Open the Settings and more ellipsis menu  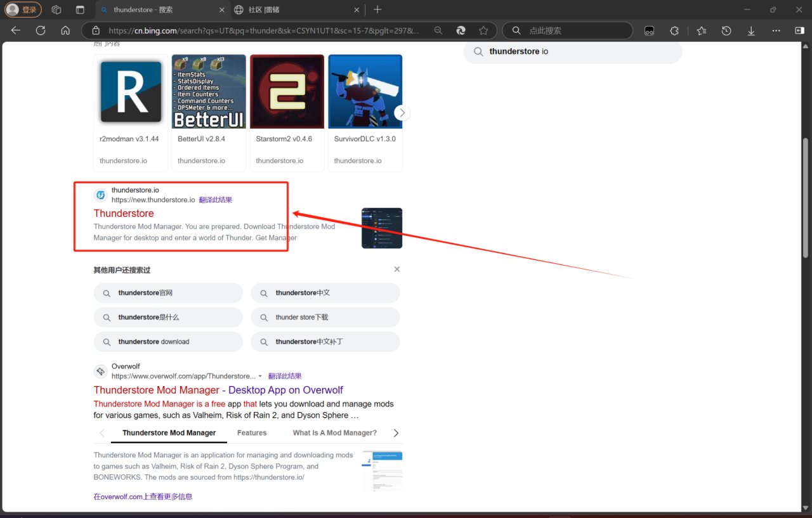pos(776,30)
